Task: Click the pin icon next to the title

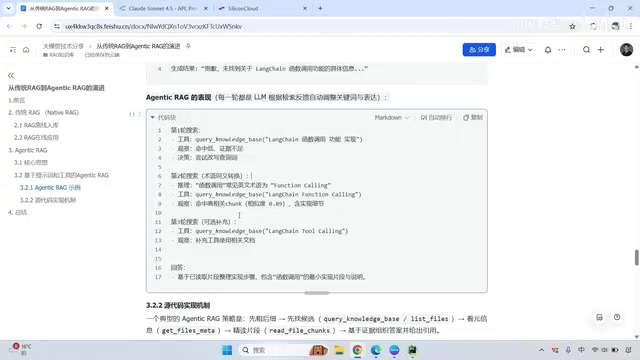Action: (188, 46)
